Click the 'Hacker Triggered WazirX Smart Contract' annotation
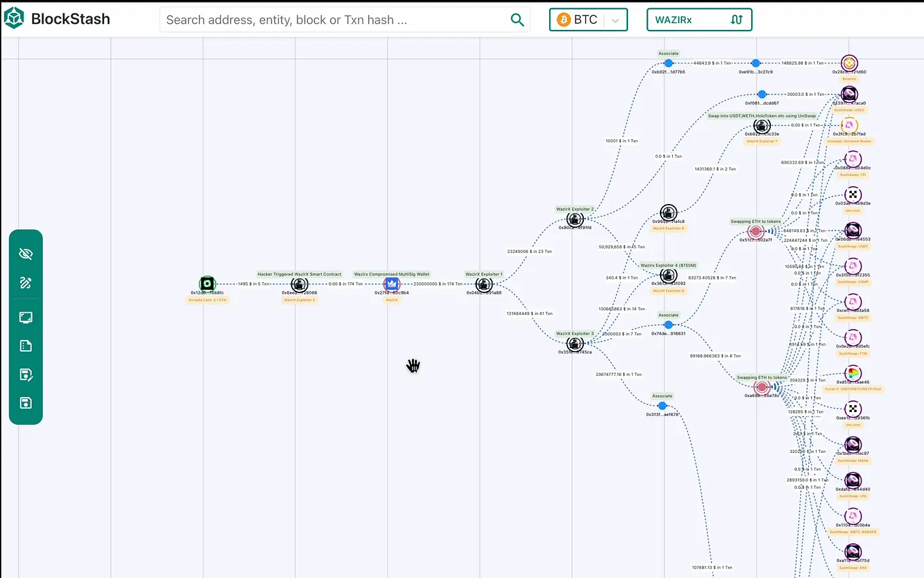924x578 pixels. 299,274
